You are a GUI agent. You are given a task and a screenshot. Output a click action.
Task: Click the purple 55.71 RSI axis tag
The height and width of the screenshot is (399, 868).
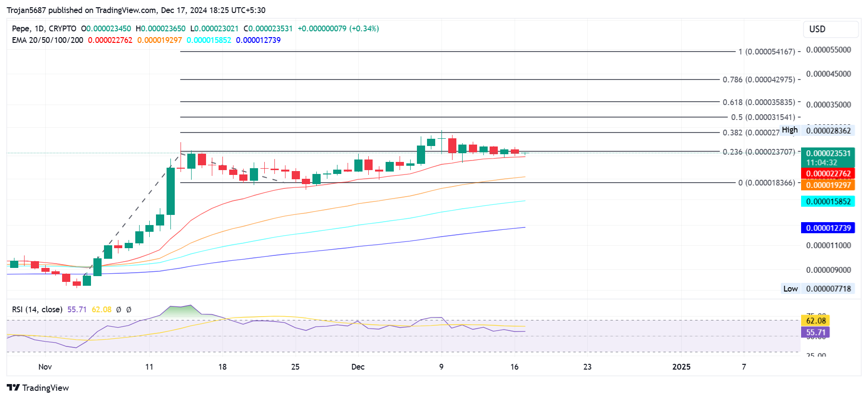(x=815, y=332)
